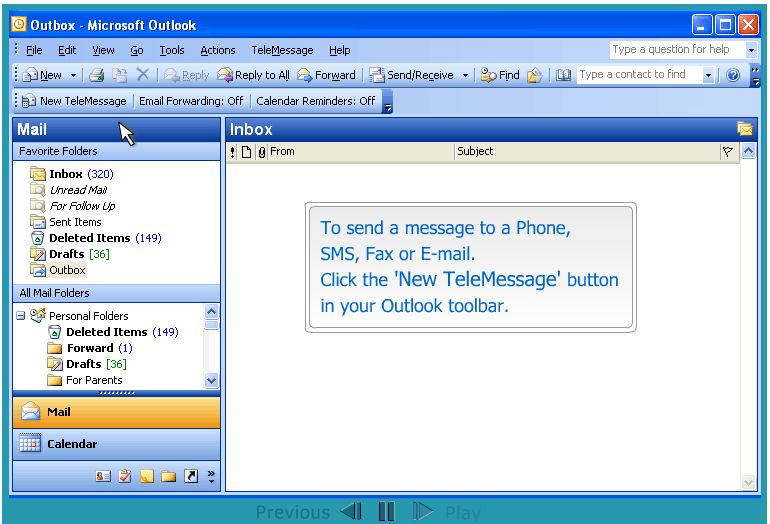Click the Reply button
The width and height of the screenshot is (770, 524).
tap(187, 75)
